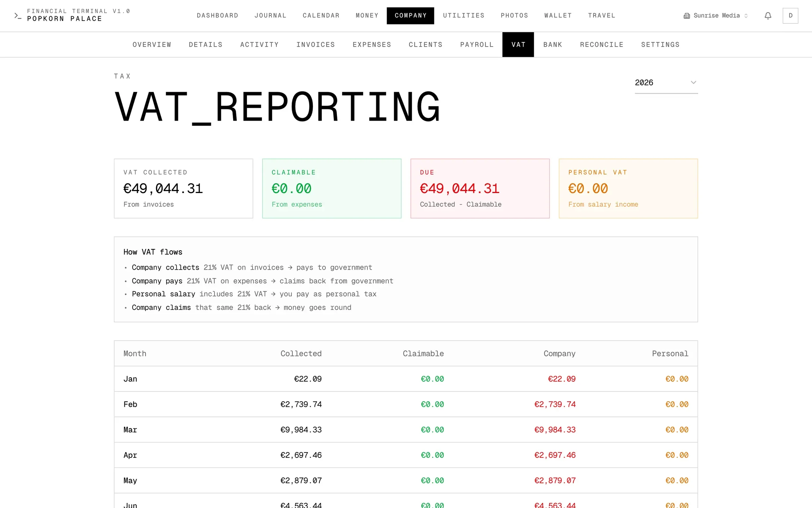This screenshot has width=812, height=508.
Task: Open the Wallet section
Action: [558, 16]
